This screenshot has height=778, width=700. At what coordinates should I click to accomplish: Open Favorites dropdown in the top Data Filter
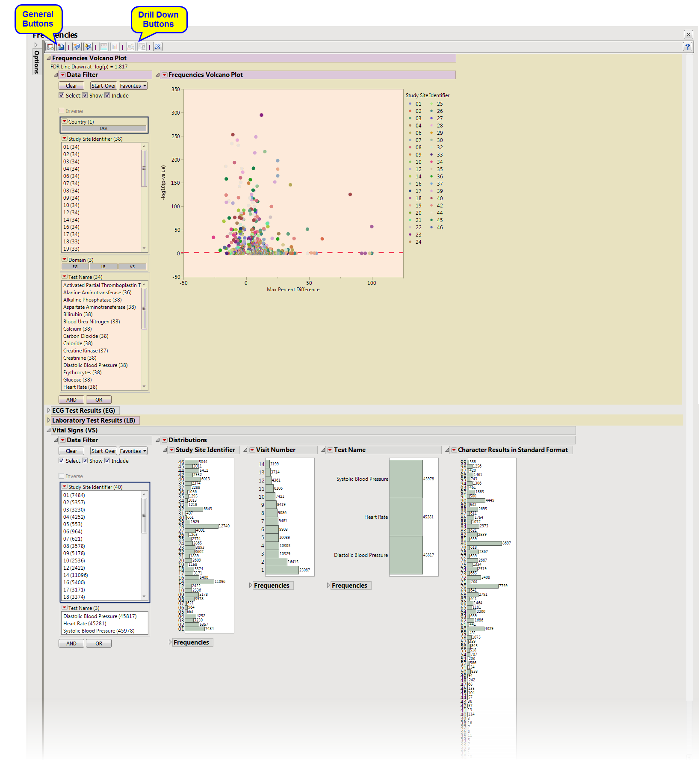coord(133,86)
